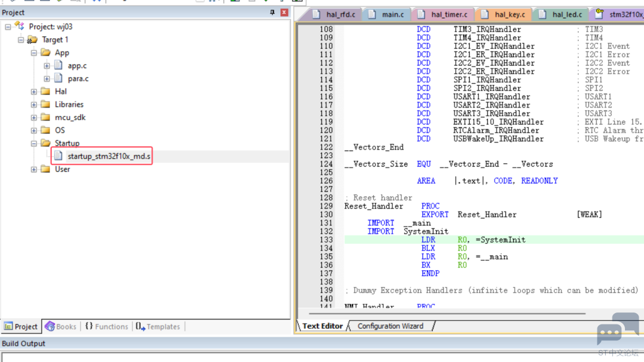Screen dimensions: 644x362
Task: Expand the Hal folder
Action: point(33,91)
